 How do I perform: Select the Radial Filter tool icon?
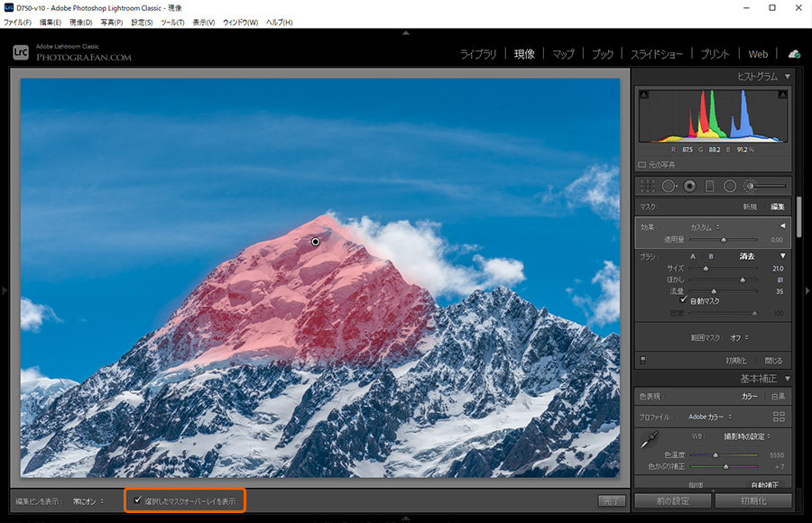(730, 186)
